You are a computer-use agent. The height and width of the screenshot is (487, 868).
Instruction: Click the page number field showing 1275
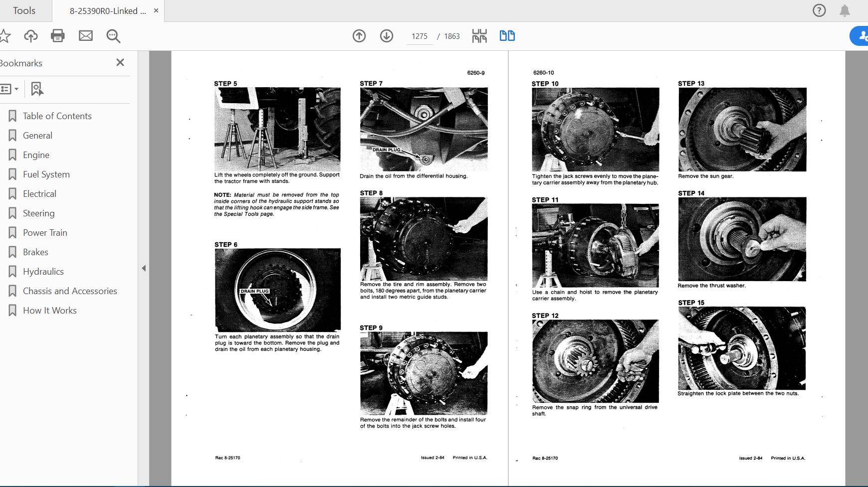pyautogui.click(x=420, y=36)
